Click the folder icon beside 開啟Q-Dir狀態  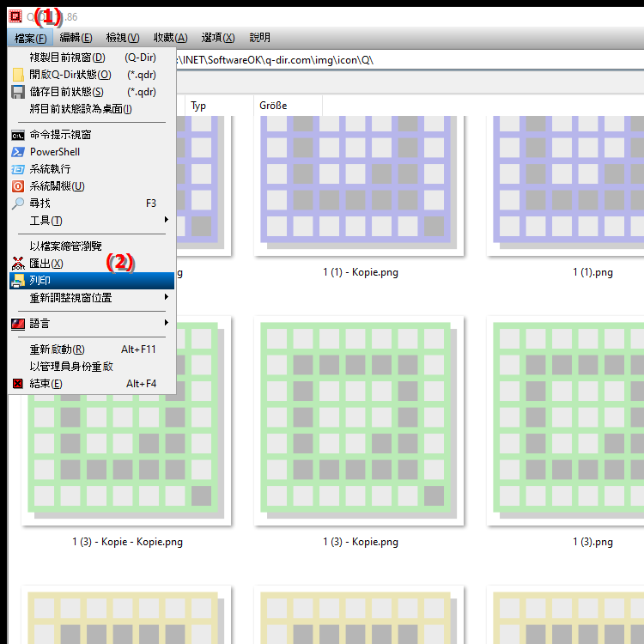click(x=18, y=75)
